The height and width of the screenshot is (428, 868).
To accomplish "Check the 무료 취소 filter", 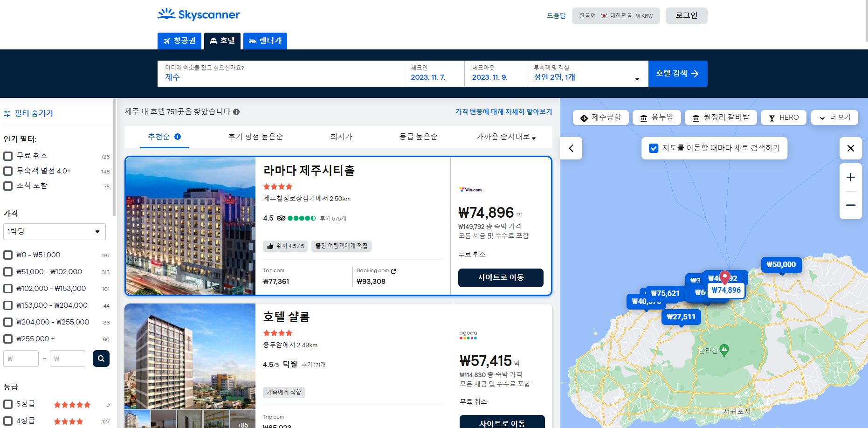I will (8, 156).
